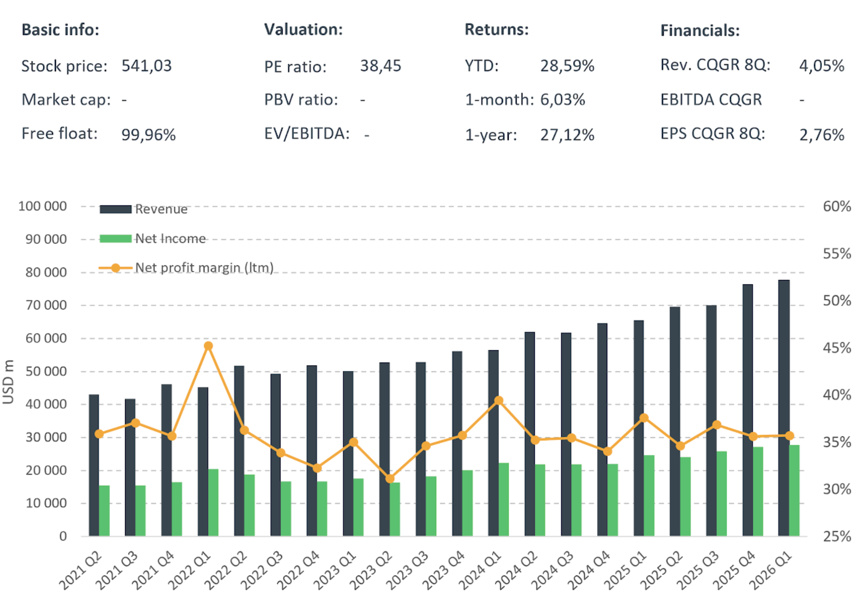Click the 2022 Q1 margin peak point
The height and width of the screenshot is (613, 868).
pos(209,346)
